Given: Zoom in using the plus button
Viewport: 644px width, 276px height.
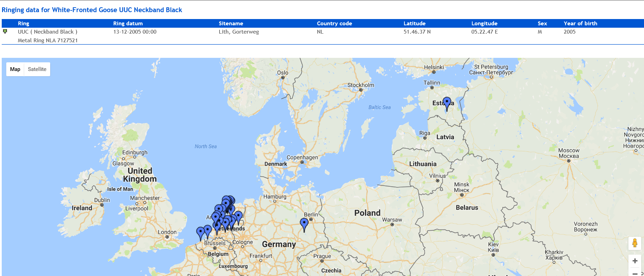Looking at the screenshot, I should [x=635, y=261].
